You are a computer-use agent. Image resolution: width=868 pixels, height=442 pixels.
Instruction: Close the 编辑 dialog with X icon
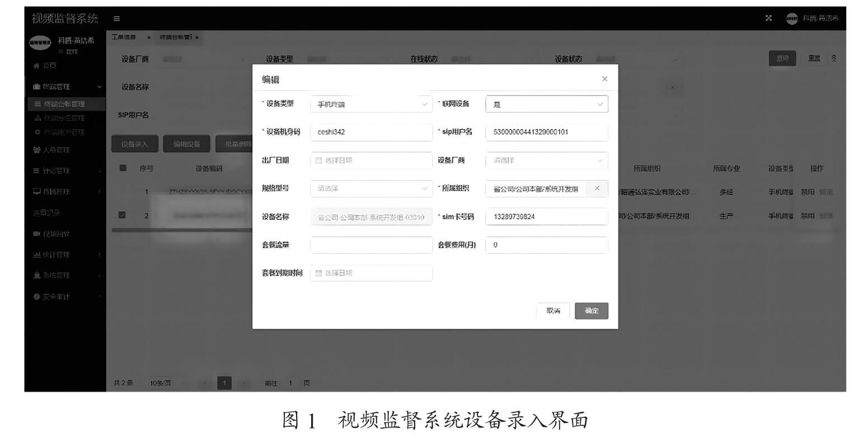coord(604,79)
